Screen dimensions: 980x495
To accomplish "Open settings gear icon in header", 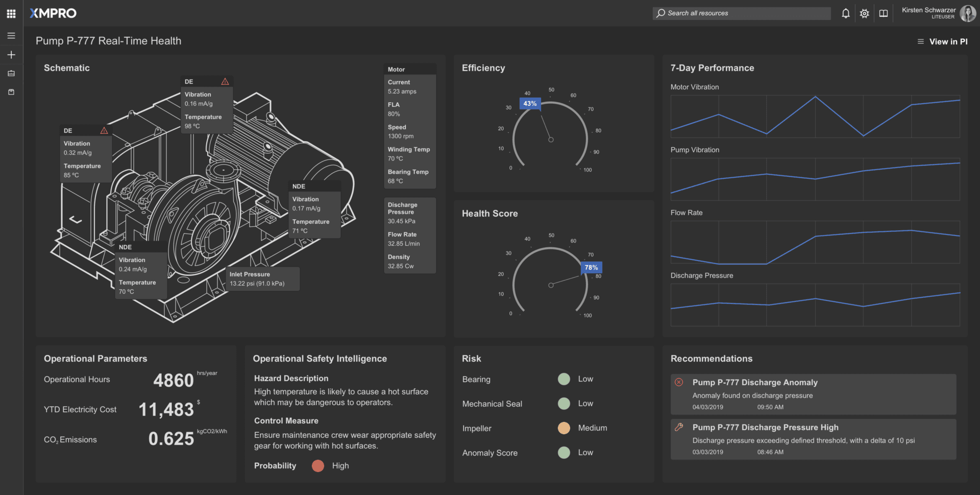I will (x=864, y=13).
